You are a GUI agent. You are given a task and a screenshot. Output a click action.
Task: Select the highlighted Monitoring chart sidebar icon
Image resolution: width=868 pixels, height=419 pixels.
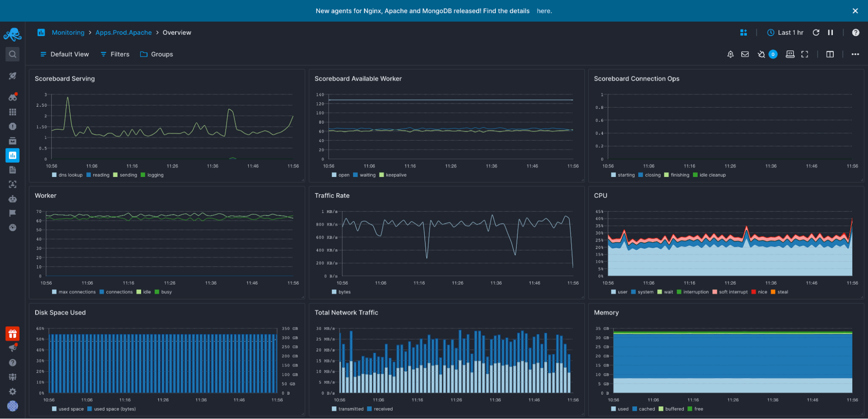(13, 155)
